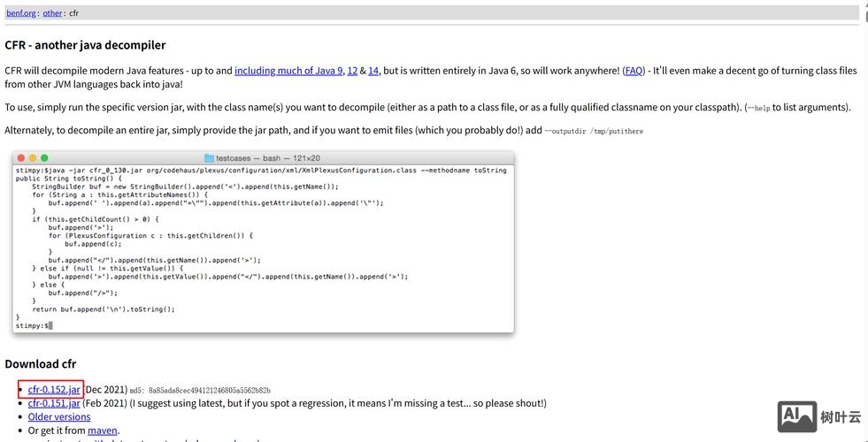Click the green zoom dot in terminal image
This screenshot has width=868, height=442.
tap(45, 157)
